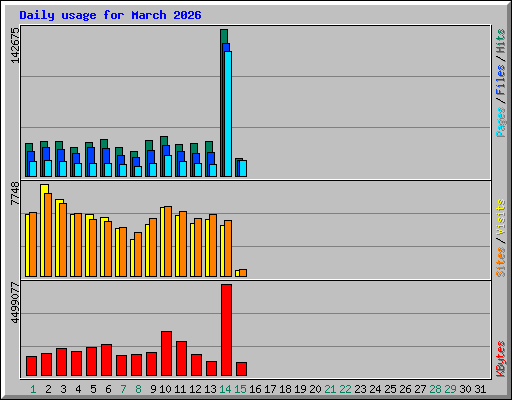Image resolution: width=512 pixels, height=400 pixels.
Task: Click the orange Sites bar for day 14
Action: [228, 248]
